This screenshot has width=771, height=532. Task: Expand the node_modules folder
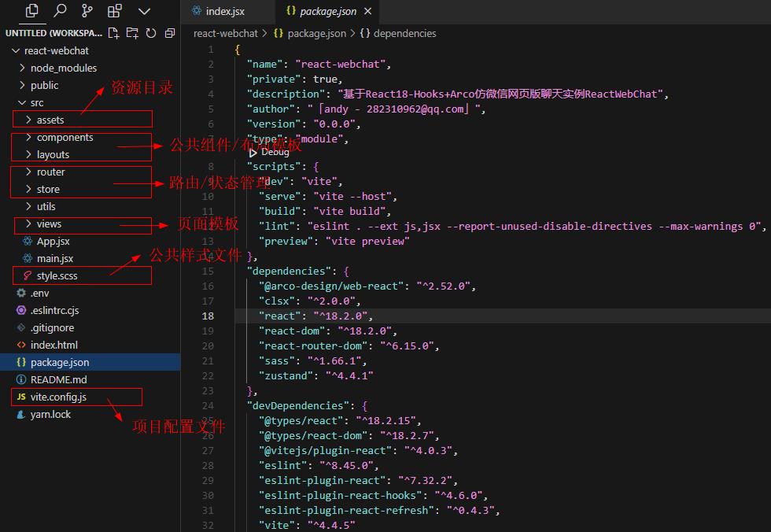pyautogui.click(x=63, y=68)
